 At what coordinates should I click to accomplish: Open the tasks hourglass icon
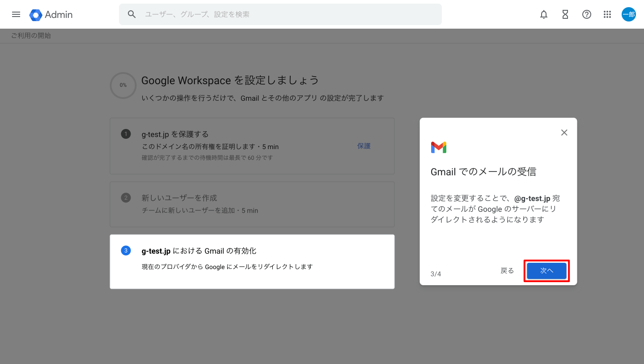[565, 14]
